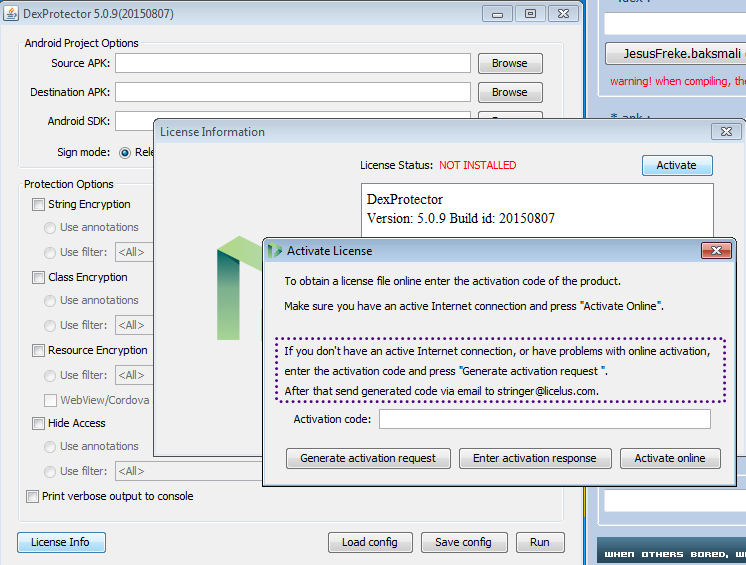Viewport: 746px width, 565px height.
Task: Click Hide Access filter field showing <All>
Action: pos(189,471)
